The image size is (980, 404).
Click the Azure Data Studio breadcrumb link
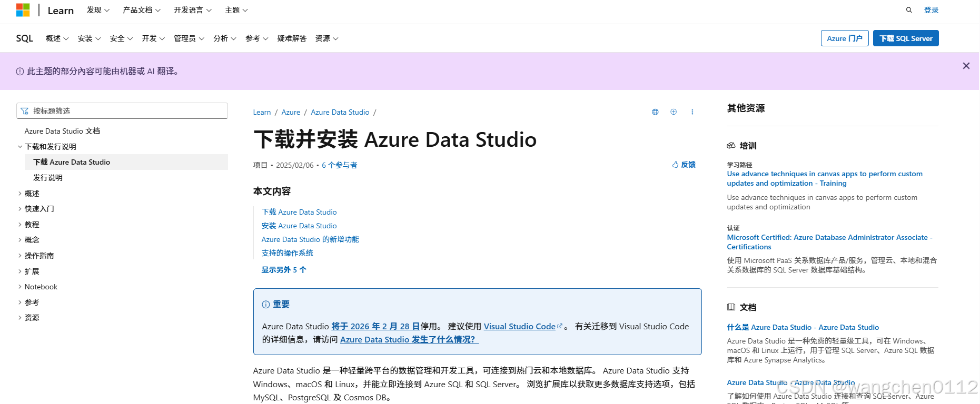point(340,112)
